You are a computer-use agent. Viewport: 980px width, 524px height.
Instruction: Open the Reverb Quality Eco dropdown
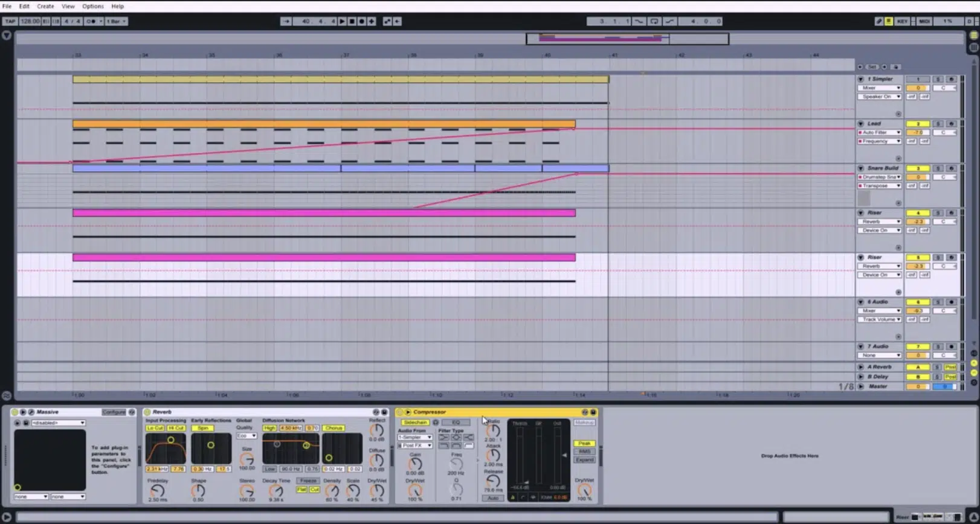(x=247, y=436)
